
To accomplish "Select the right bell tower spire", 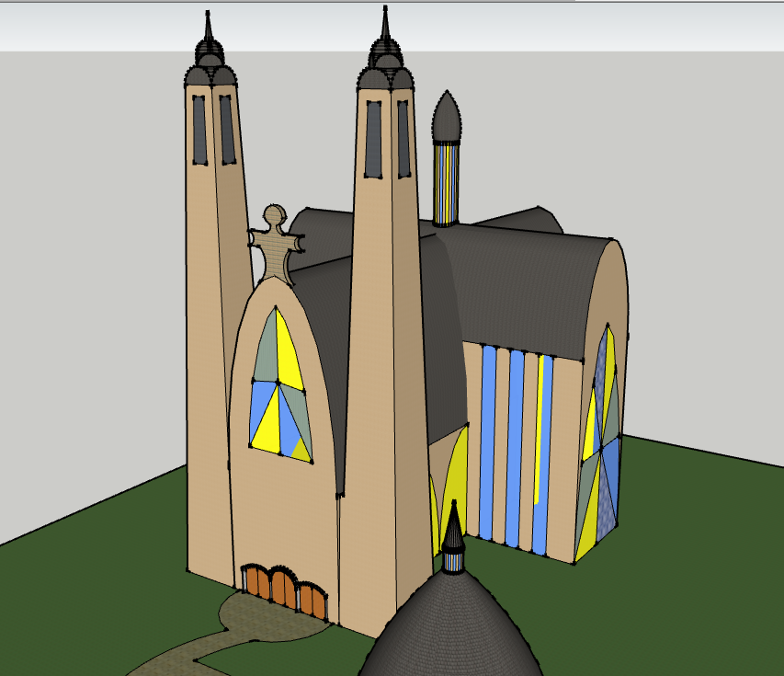I will tap(387, 46).
